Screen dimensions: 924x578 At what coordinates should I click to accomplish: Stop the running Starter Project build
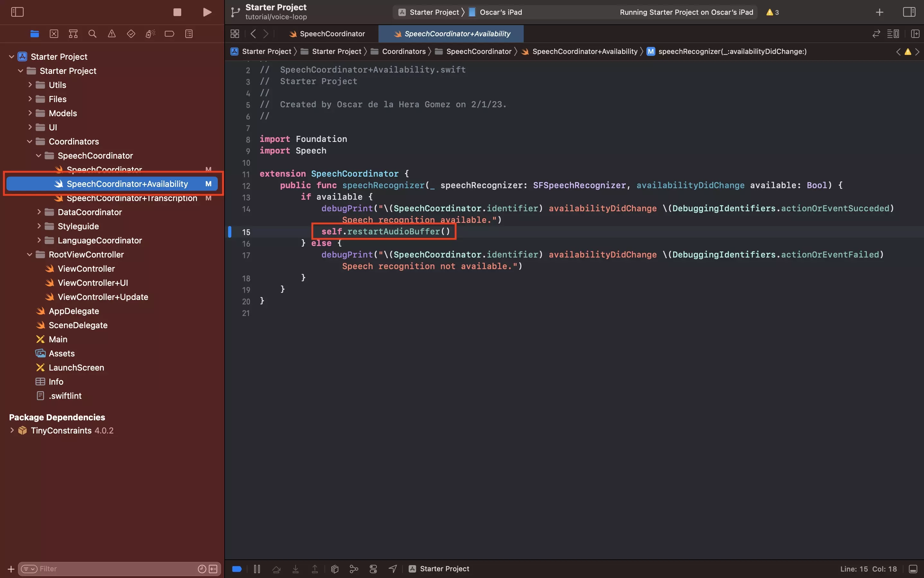(x=177, y=12)
